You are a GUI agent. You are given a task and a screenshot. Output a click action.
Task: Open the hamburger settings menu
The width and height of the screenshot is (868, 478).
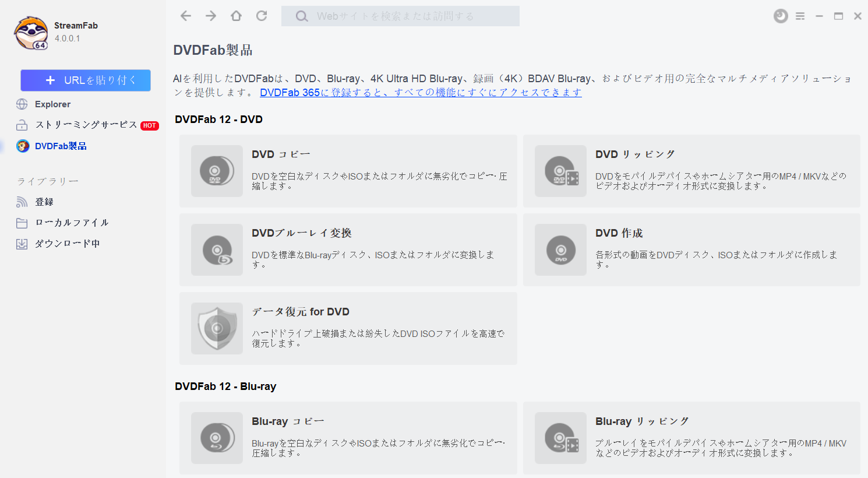click(800, 16)
